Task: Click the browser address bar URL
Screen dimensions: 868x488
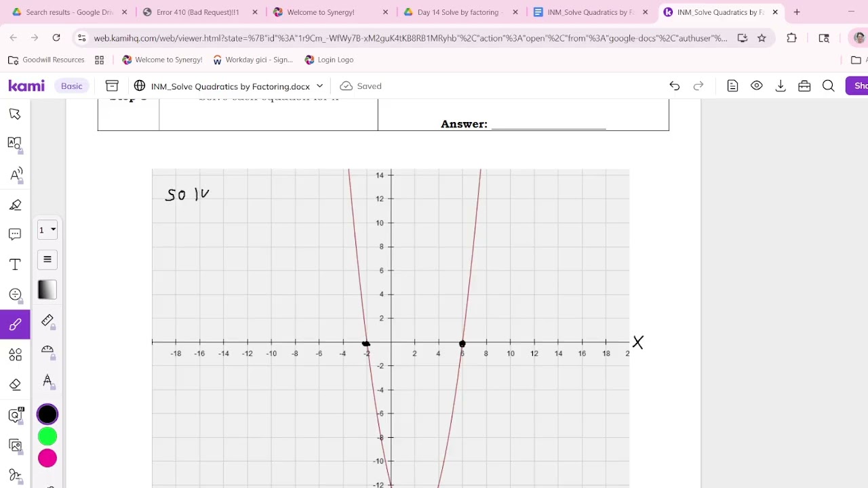Action: (410, 39)
